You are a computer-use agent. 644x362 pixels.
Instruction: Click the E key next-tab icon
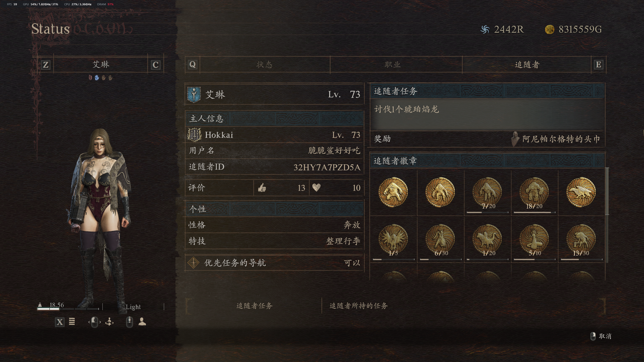[598, 65]
